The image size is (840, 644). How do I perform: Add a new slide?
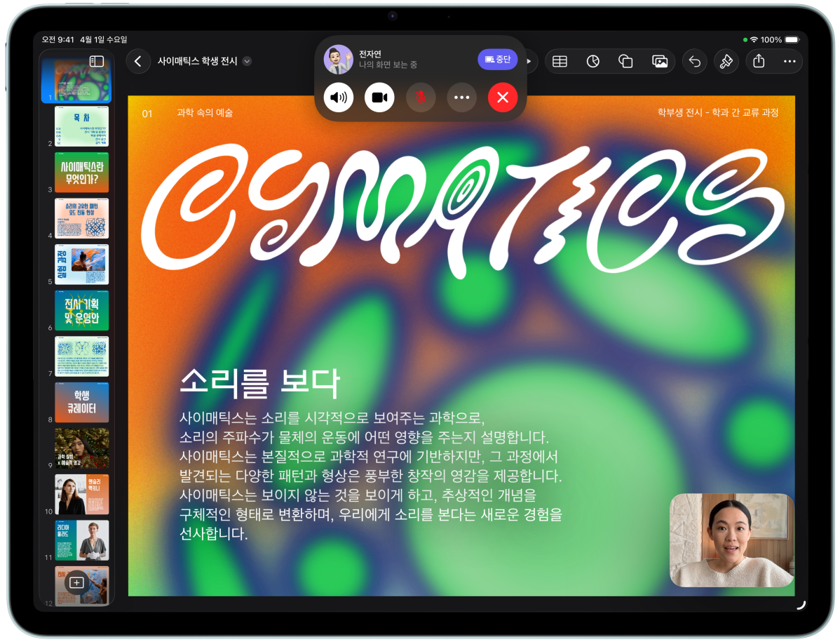pyautogui.click(x=77, y=582)
